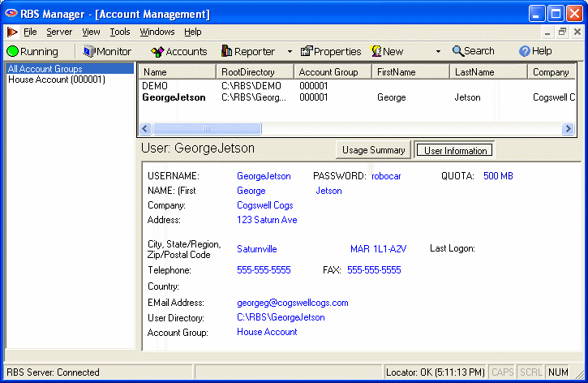Click the 500 MB quota value
The width and height of the screenshot is (588, 383).
tap(498, 176)
